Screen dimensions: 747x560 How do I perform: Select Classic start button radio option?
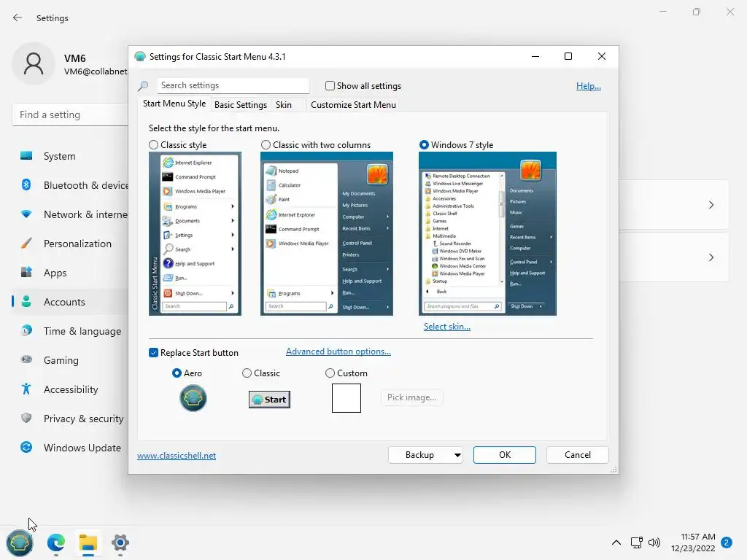pyautogui.click(x=247, y=373)
